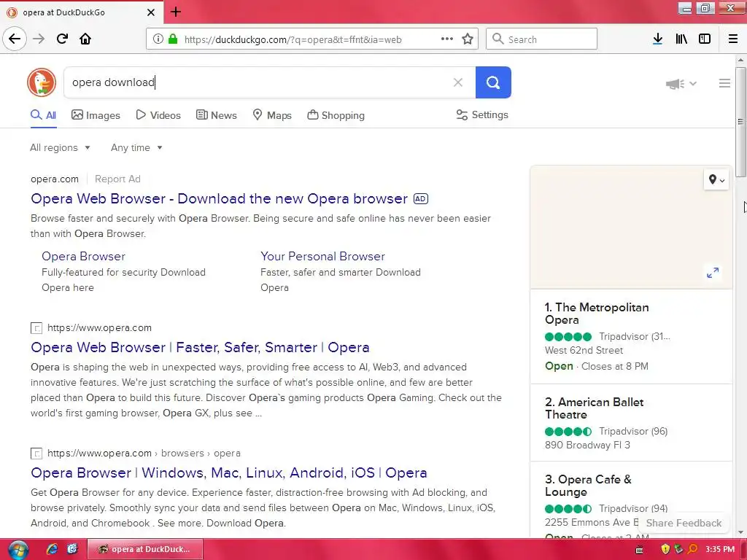Open the Any time filter dropdown
747x560 pixels.
tap(136, 147)
